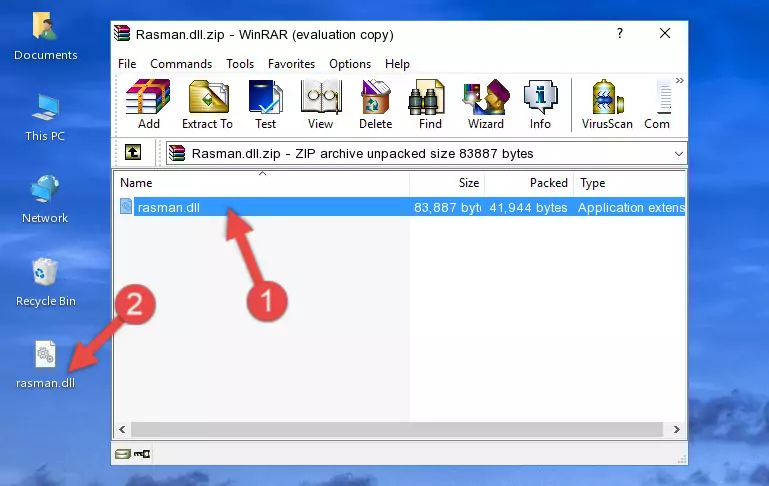Screen dimensions: 769x486
Task: Sort by Name column header
Action: pyautogui.click(x=262, y=182)
